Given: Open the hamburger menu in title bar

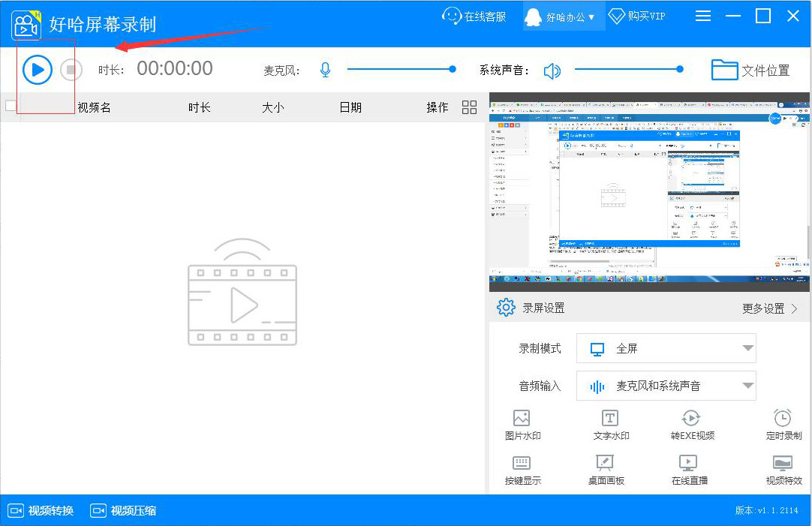Looking at the screenshot, I should 702,16.
